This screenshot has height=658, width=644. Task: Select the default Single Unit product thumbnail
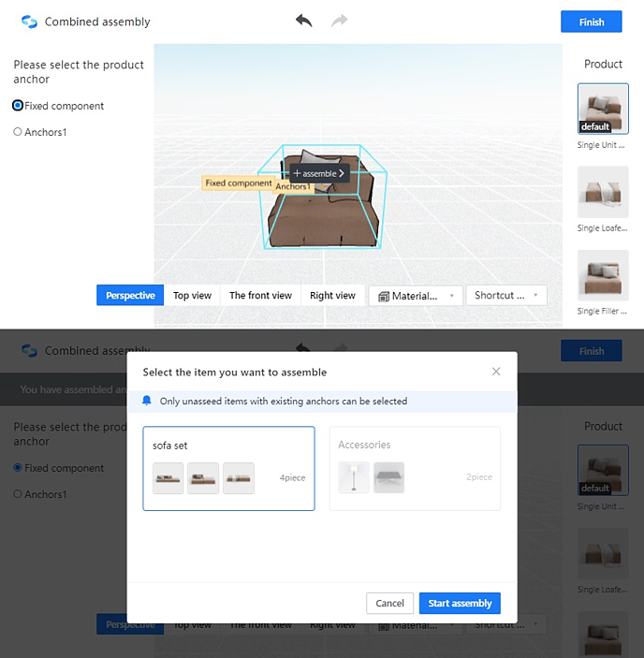pyautogui.click(x=603, y=109)
